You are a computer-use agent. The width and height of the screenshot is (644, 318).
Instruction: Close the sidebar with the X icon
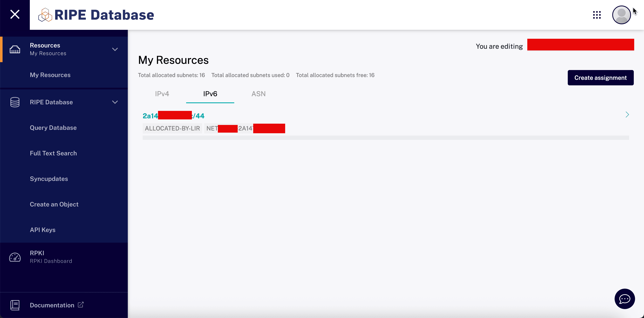point(15,14)
